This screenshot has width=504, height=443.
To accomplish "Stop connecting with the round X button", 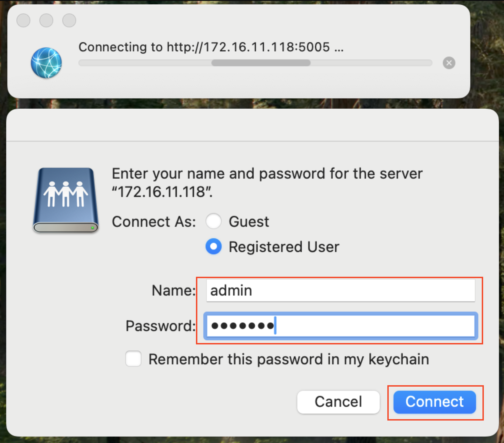I will point(449,63).
